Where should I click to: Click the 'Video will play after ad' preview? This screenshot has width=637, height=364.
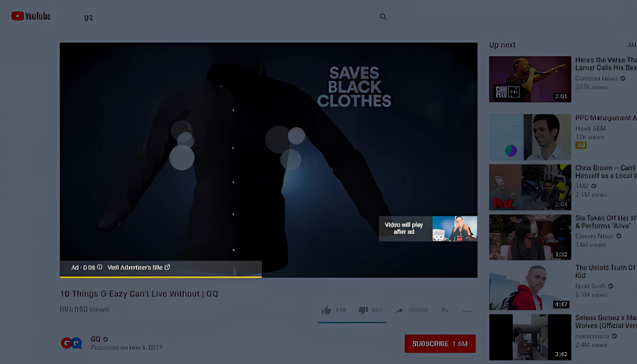[428, 228]
